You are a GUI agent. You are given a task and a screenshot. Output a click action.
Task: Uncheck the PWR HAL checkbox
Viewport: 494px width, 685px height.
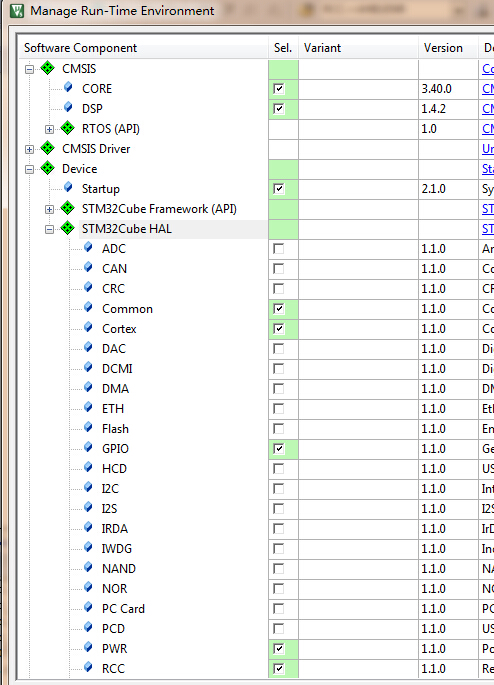point(279,649)
